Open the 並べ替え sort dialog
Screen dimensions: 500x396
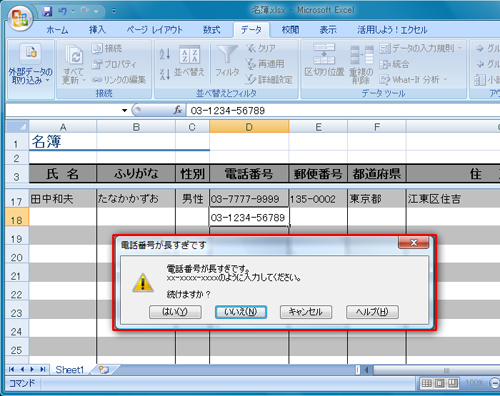click(x=189, y=61)
